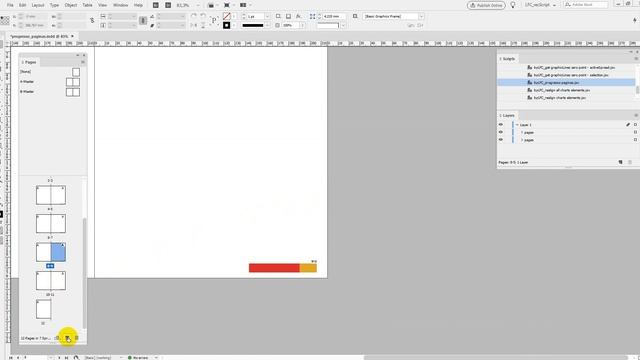The width and height of the screenshot is (640, 360).
Task: Open the File menu
Action: [10, 5]
